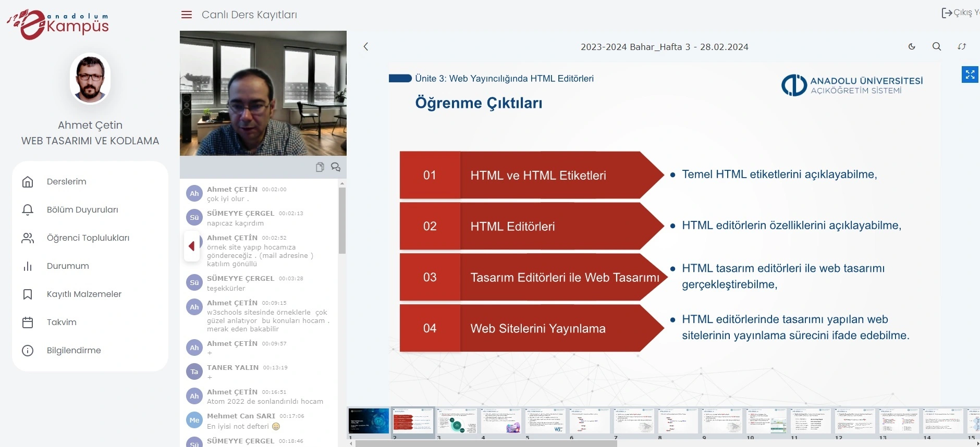The width and height of the screenshot is (980, 447).
Task: Collapse the chat panel with the red arrow
Action: (192, 246)
